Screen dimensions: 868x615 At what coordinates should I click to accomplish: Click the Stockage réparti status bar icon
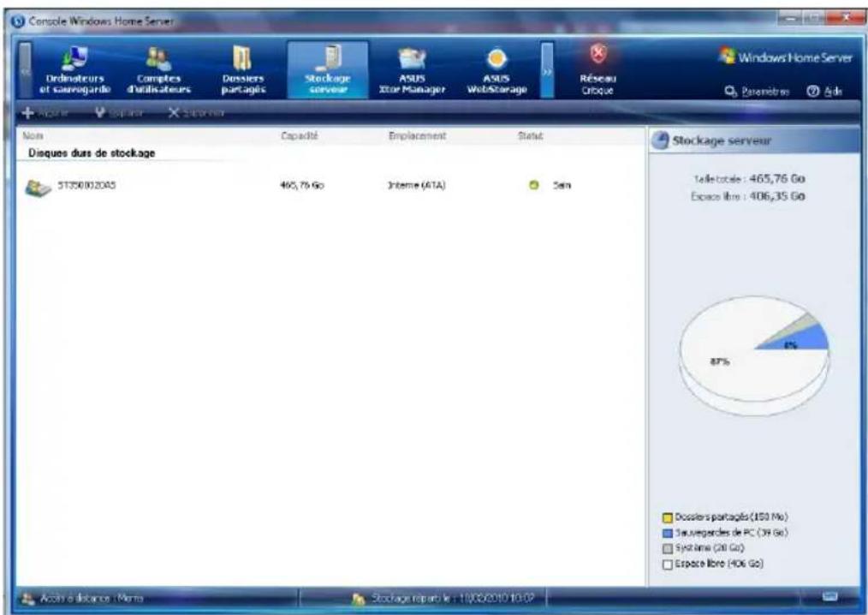(359, 600)
